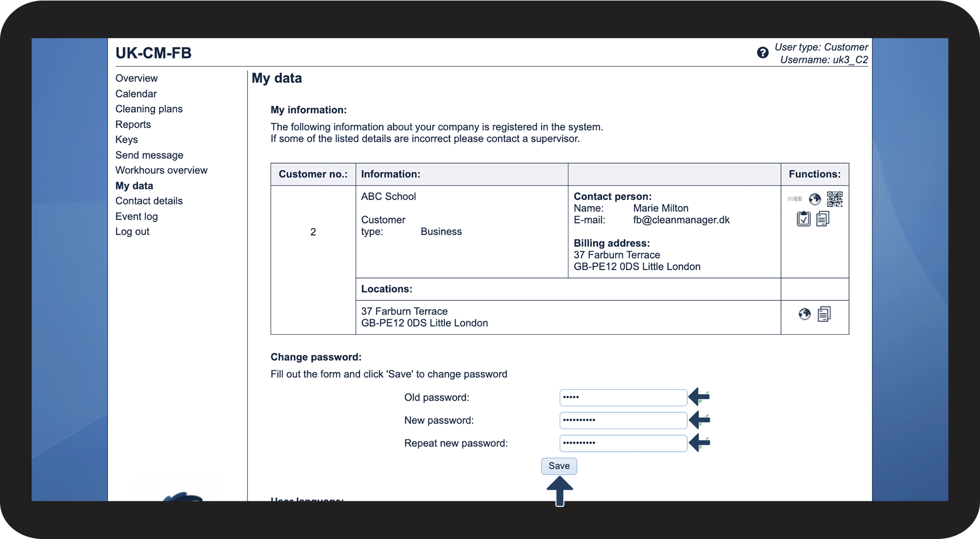The image size is (980, 539).
Task: Click the help question mark icon
Action: pos(763,53)
